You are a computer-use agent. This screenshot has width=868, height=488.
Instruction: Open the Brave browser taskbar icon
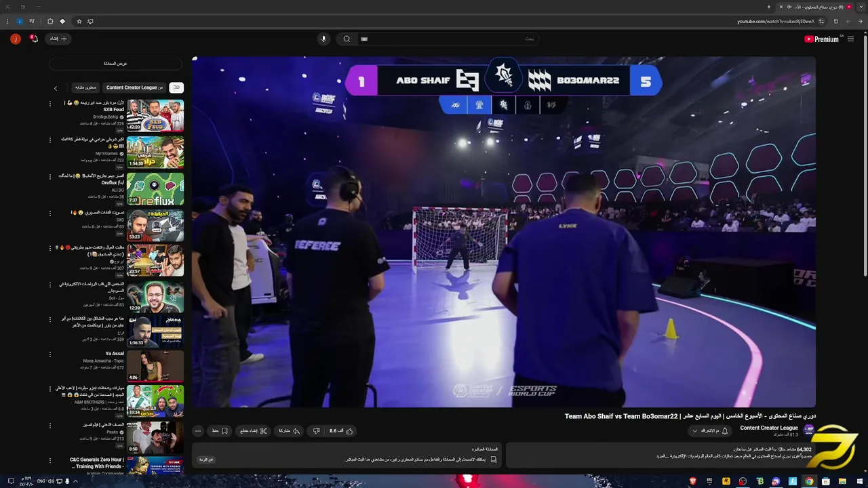tap(693, 481)
